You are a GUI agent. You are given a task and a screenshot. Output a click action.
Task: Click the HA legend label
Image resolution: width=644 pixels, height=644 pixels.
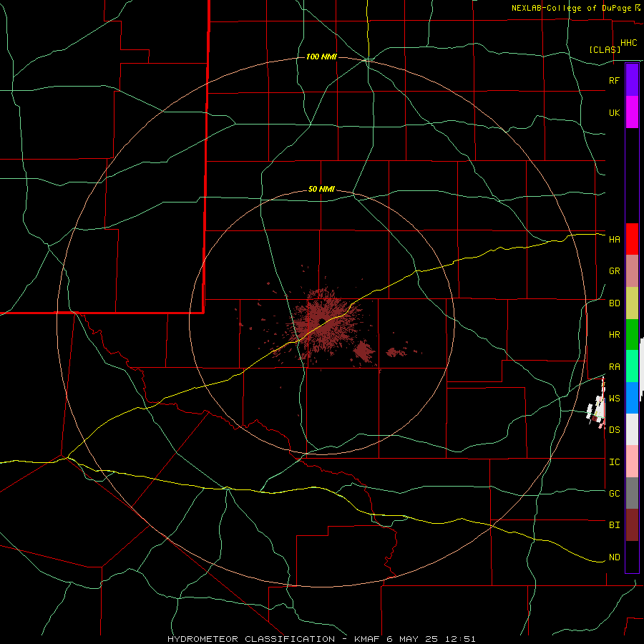coord(614,240)
